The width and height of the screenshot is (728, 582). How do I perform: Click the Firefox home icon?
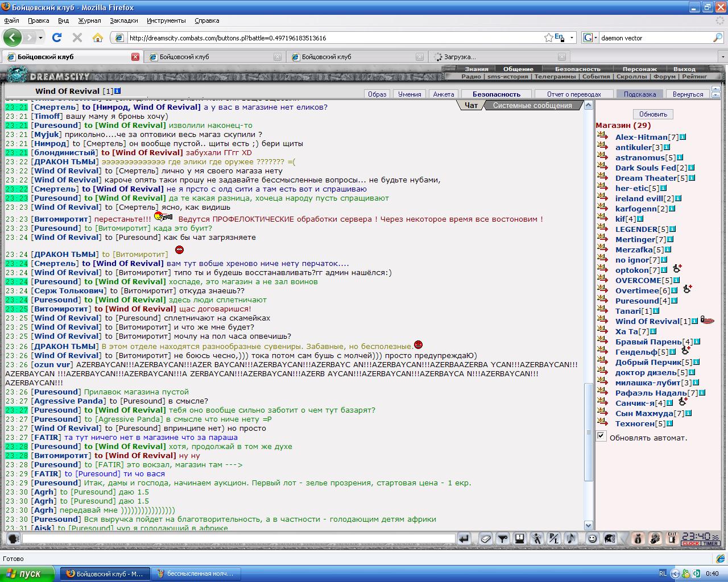(x=98, y=38)
